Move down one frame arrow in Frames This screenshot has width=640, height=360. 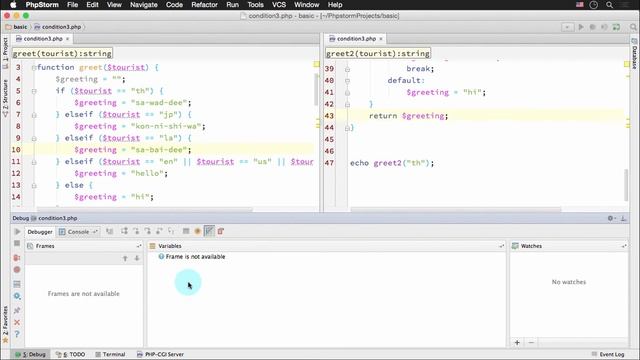pyautogui.click(x=137, y=258)
